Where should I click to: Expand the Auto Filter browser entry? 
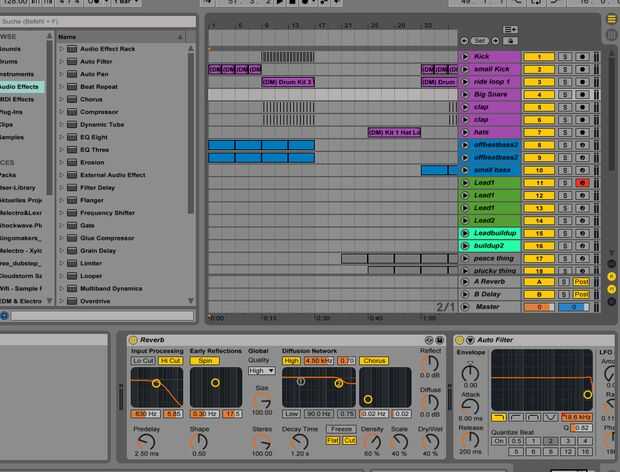(61, 62)
